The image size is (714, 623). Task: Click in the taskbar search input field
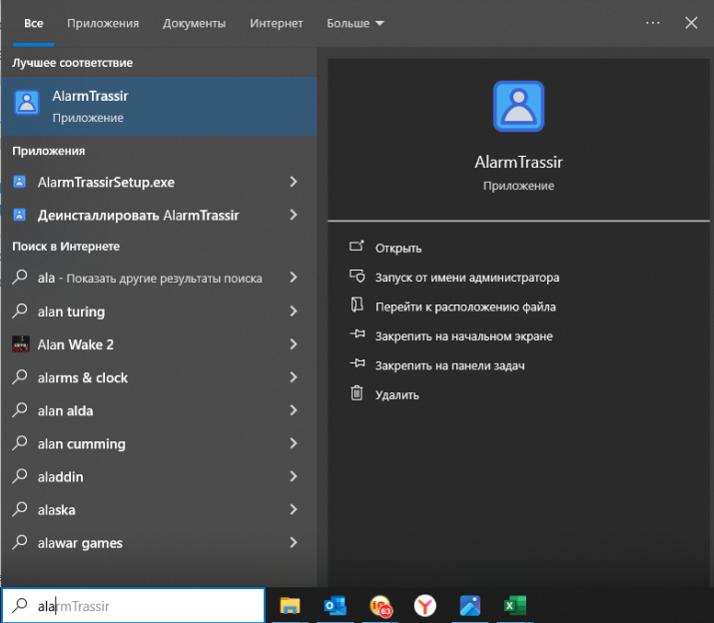[133, 606]
